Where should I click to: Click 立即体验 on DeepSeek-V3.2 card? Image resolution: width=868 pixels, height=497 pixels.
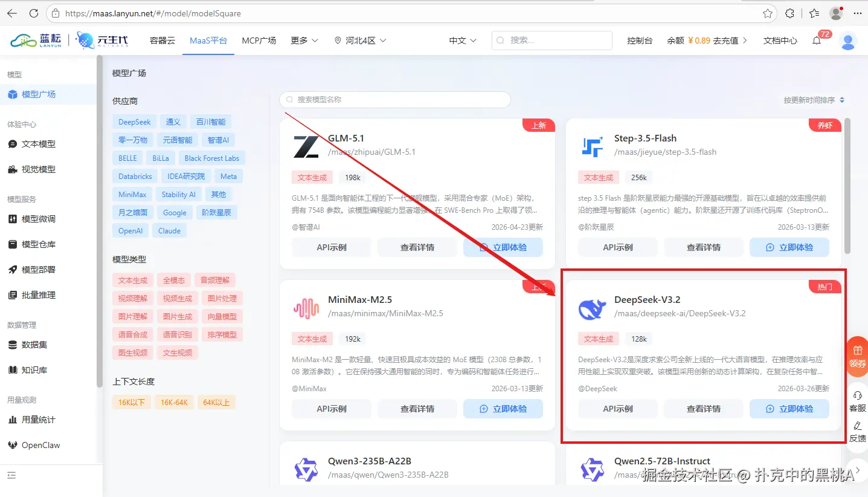tap(789, 409)
